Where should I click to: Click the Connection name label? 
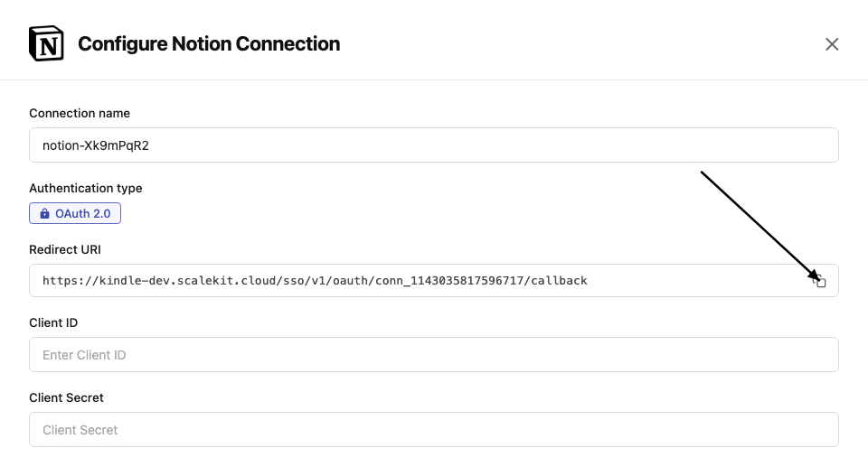click(80, 114)
